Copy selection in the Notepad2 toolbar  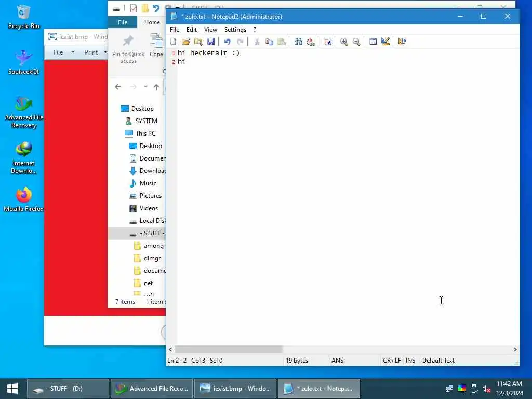[x=270, y=42]
